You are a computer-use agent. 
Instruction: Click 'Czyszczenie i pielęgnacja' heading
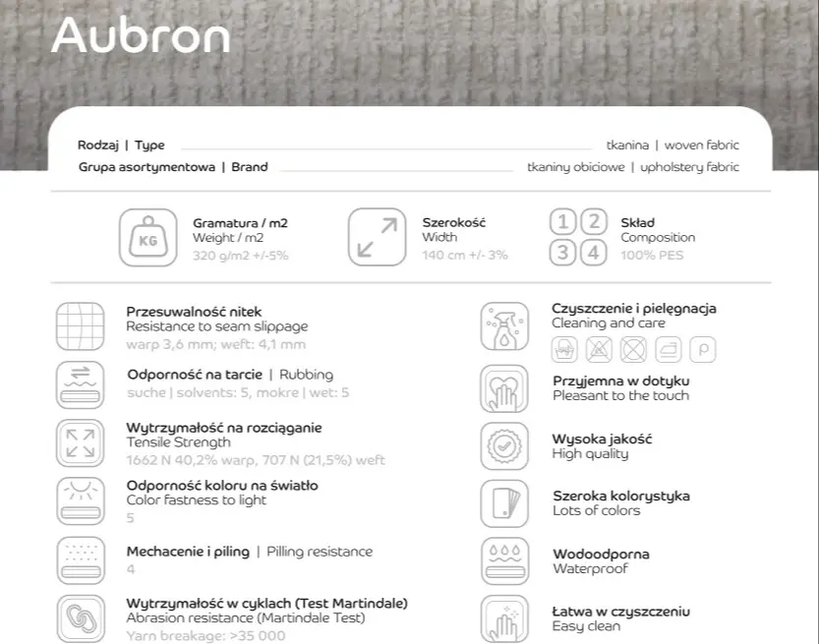[634, 309]
